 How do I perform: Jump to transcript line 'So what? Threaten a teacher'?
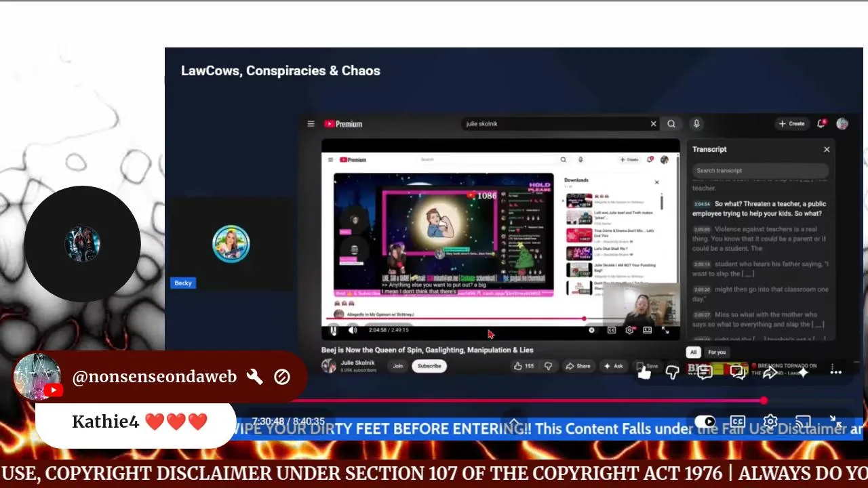(x=760, y=209)
